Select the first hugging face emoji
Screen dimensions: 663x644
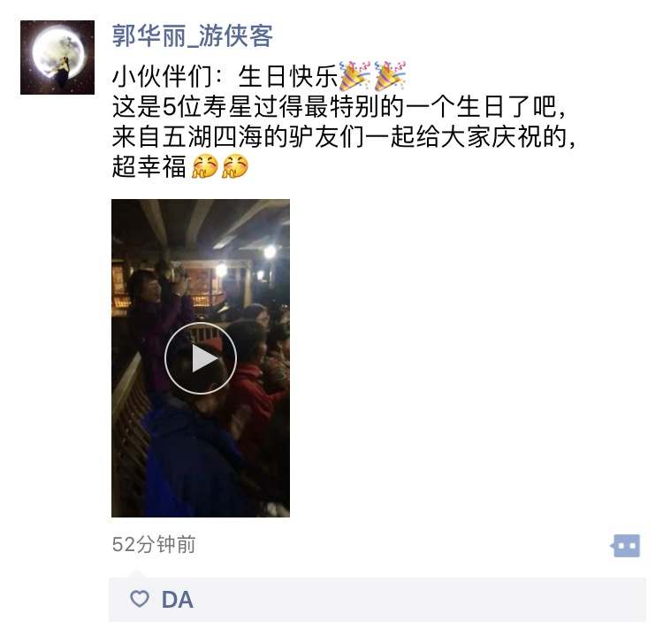tap(205, 166)
